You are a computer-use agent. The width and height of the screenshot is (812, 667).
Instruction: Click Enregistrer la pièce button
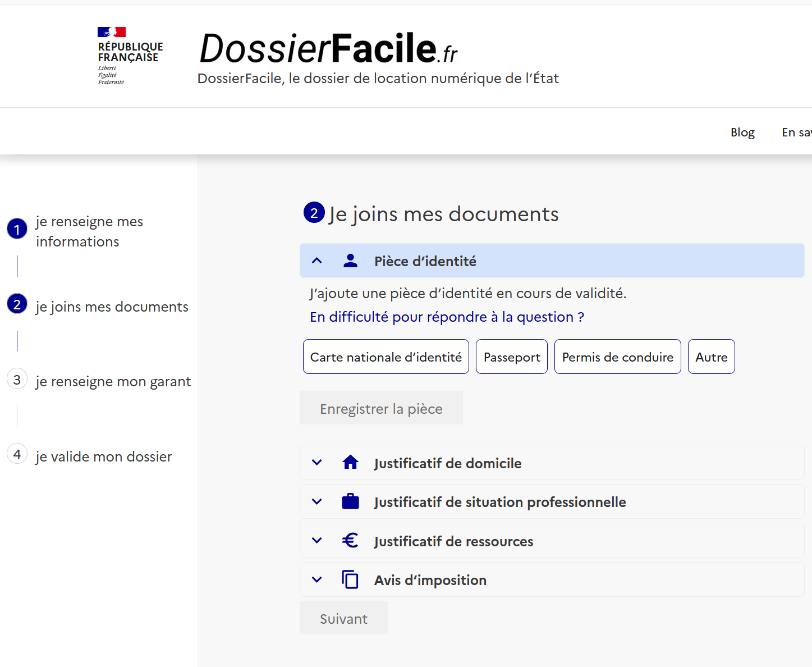[382, 408]
